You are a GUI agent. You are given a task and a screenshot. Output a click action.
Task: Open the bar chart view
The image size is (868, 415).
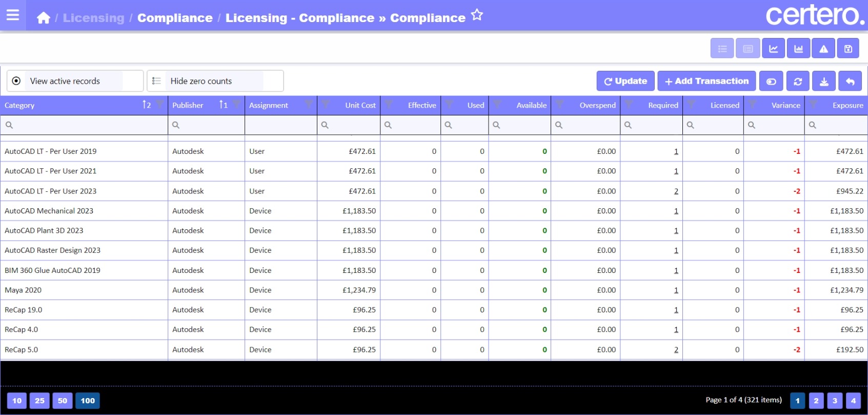(x=798, y=49)
